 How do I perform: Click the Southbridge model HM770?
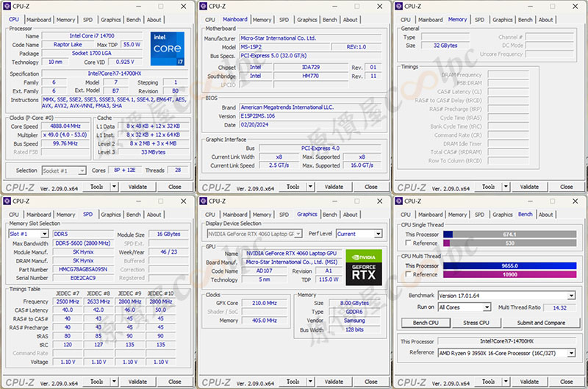310,76
